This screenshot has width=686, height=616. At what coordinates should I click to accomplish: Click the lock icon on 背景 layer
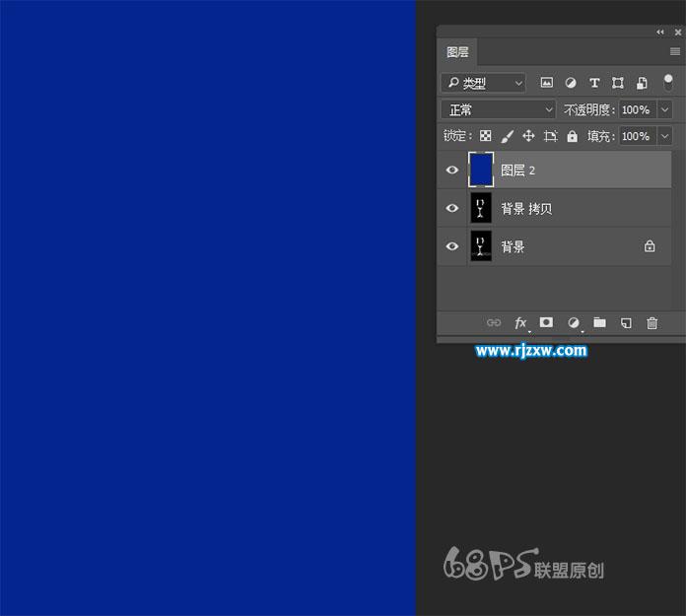[650, 245]
